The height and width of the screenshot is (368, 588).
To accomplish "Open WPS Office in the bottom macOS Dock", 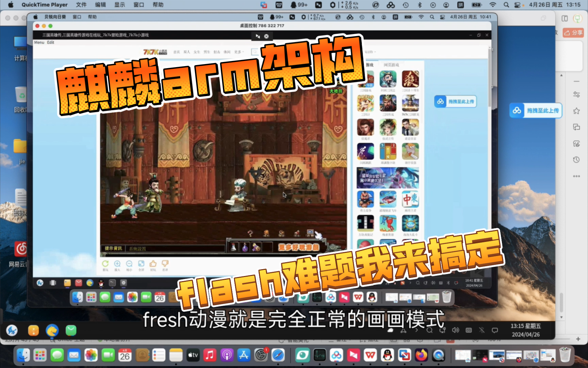I will pos(370,355).
